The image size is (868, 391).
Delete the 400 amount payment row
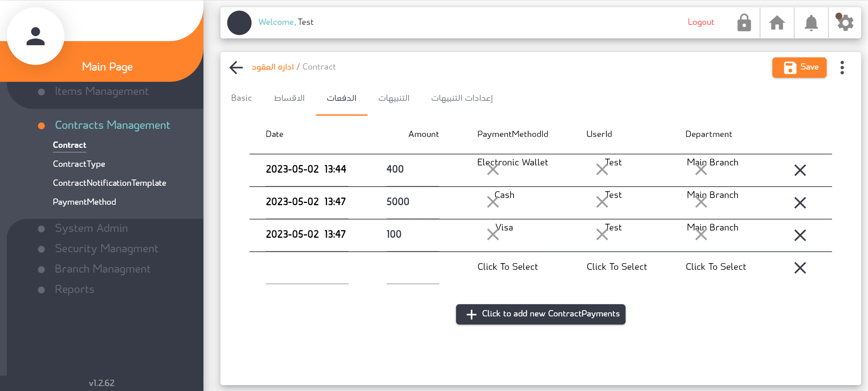pos(800,170)
